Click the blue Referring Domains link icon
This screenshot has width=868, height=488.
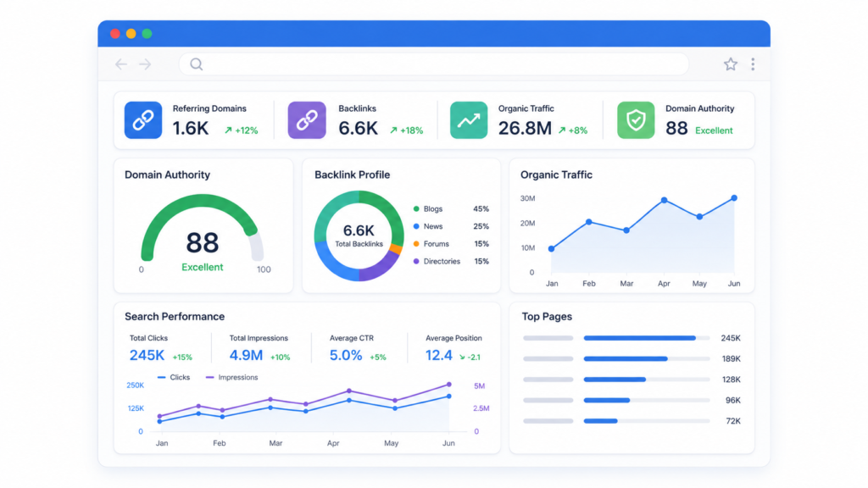(x=143, y=120)
